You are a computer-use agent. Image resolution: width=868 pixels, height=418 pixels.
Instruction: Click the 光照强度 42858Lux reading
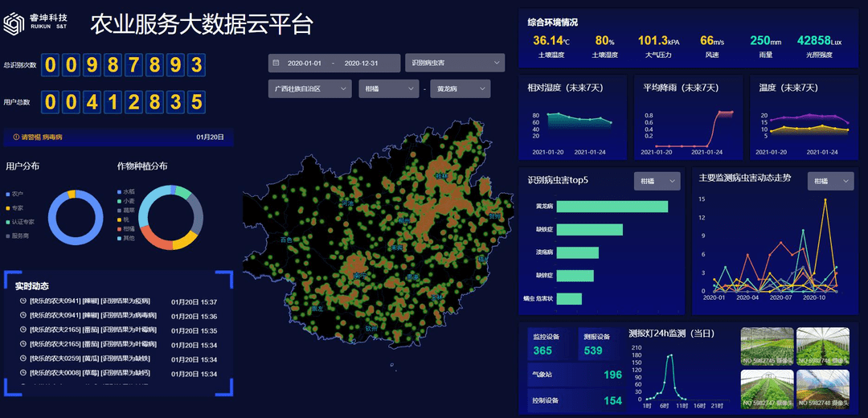pos(819,47)
